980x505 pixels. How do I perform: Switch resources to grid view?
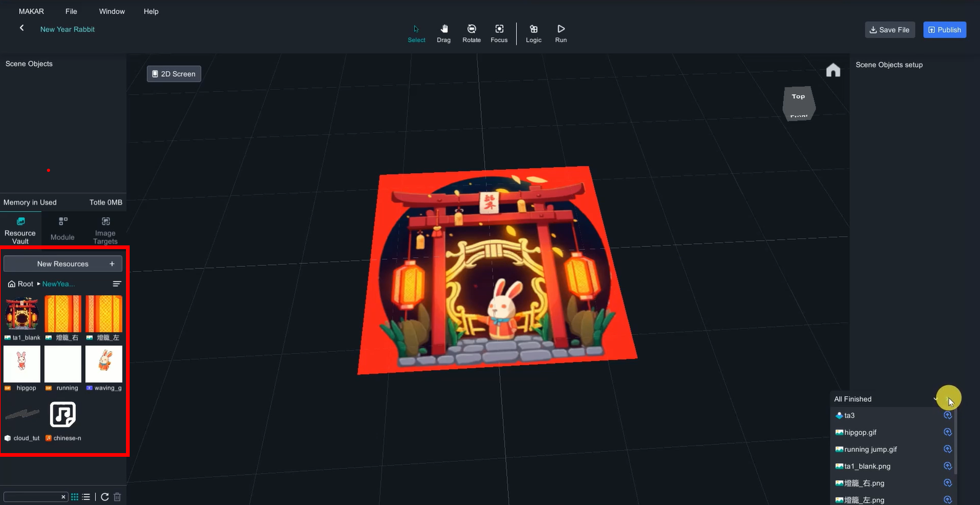(x=75, y=497)
